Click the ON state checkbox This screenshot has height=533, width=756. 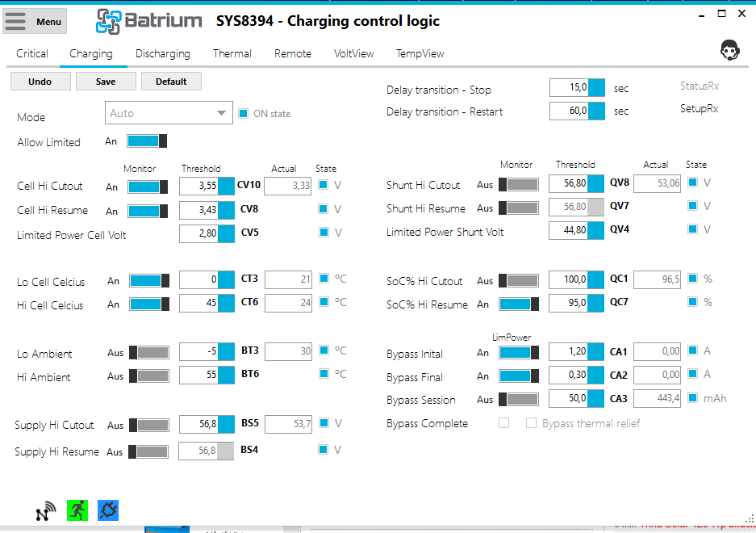[244, 114]
